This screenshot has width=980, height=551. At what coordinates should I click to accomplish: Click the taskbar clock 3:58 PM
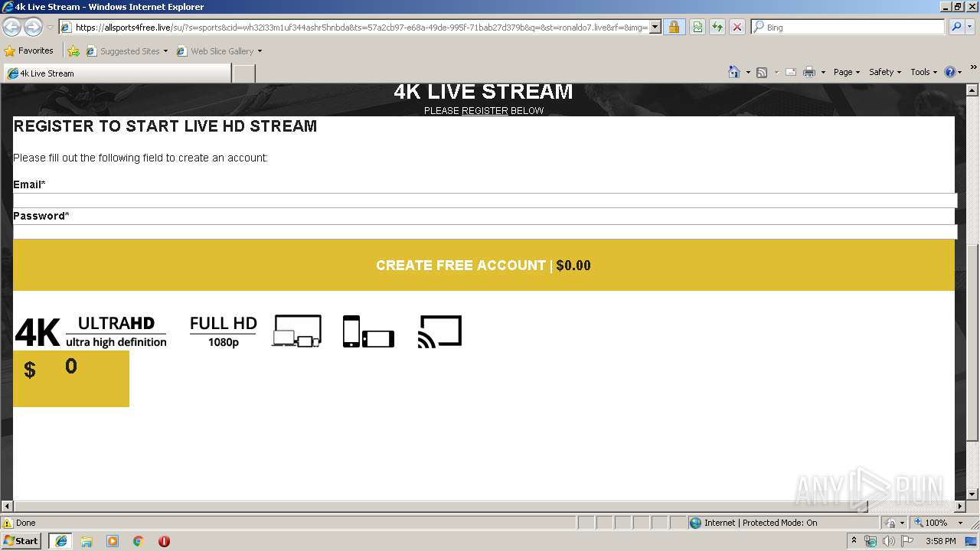(940, 541)
